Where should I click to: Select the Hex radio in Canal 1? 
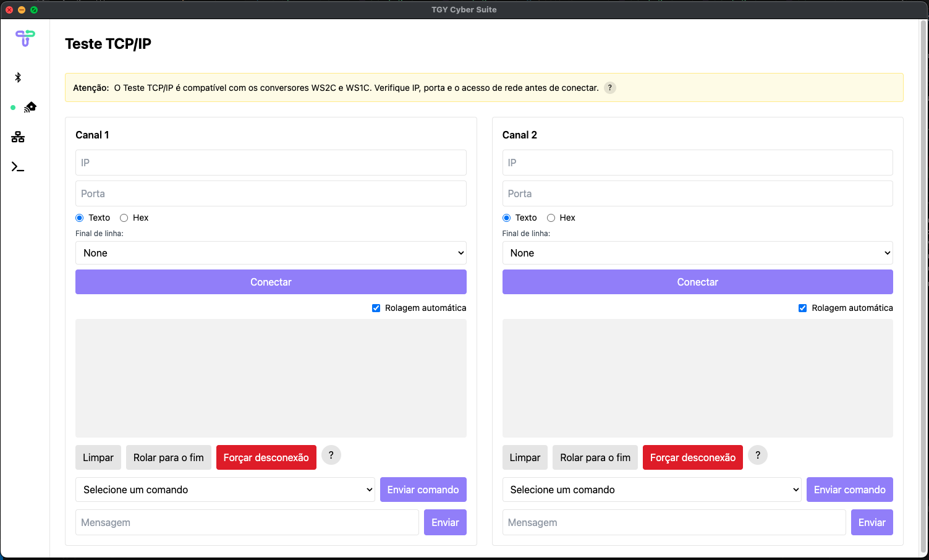click(x=124, y=218)
